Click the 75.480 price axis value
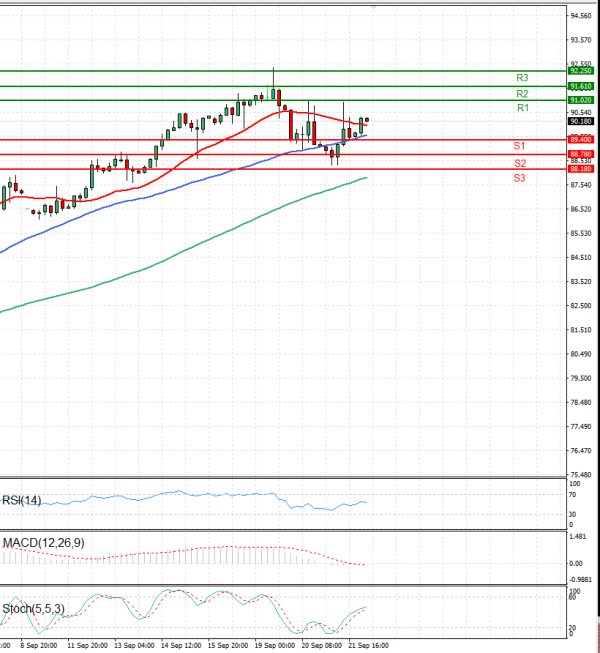The width and height of the screenshot is (600, 653). click(581, 475)
